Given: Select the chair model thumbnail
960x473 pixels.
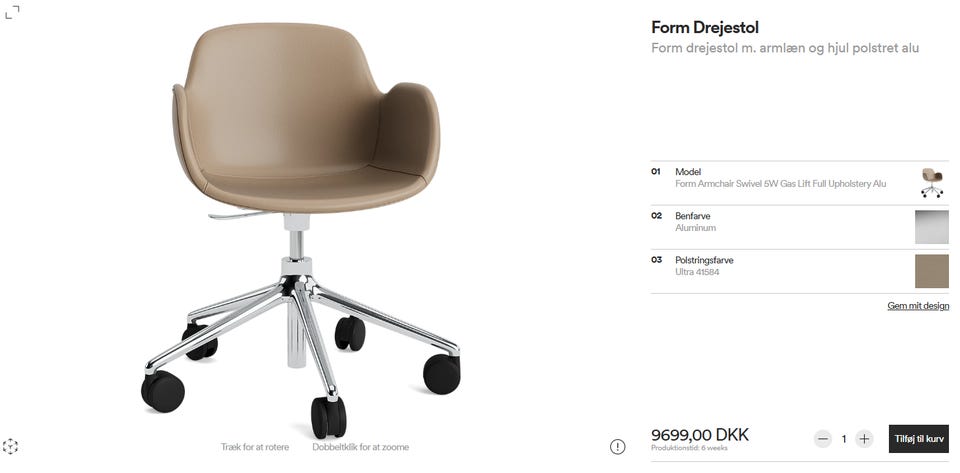Looking at the screenshot, I should click(x=932, y=183).
